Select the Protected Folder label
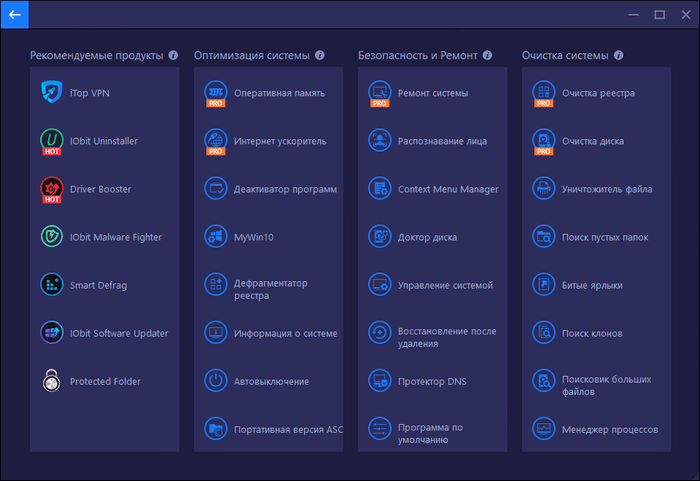The image size is (700, 481). coord(105,381)
